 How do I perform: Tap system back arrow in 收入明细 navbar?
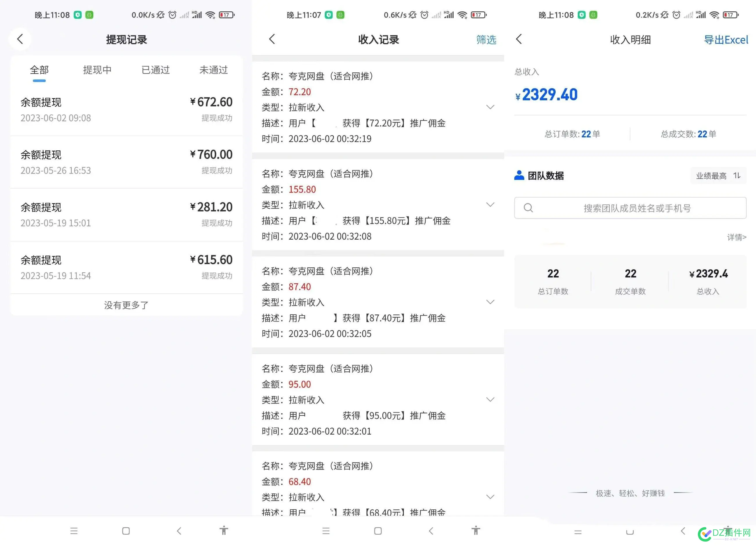(x=683, y=531)
